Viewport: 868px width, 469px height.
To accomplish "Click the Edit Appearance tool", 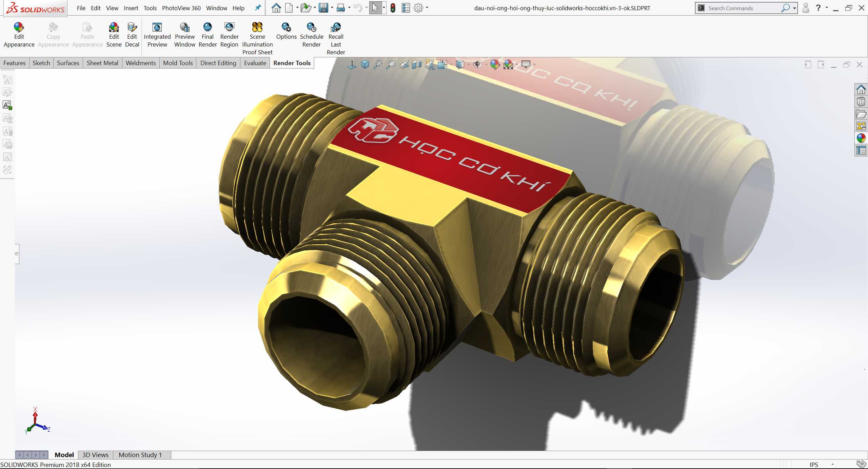I will pos(19,35).
